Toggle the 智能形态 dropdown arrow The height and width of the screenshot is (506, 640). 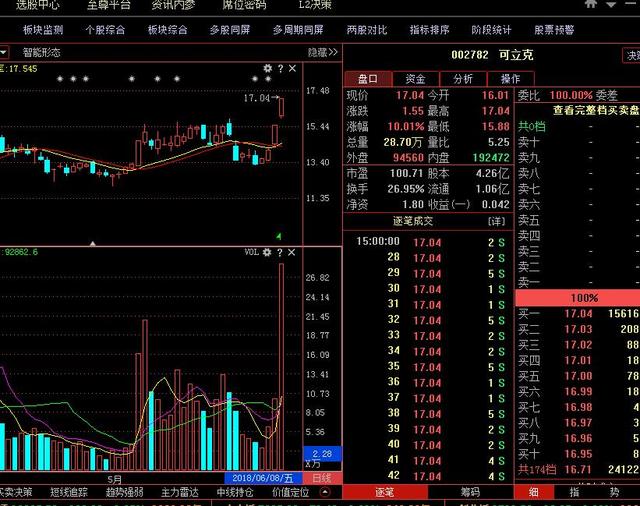pyautogui.click(x=5, y=52)
